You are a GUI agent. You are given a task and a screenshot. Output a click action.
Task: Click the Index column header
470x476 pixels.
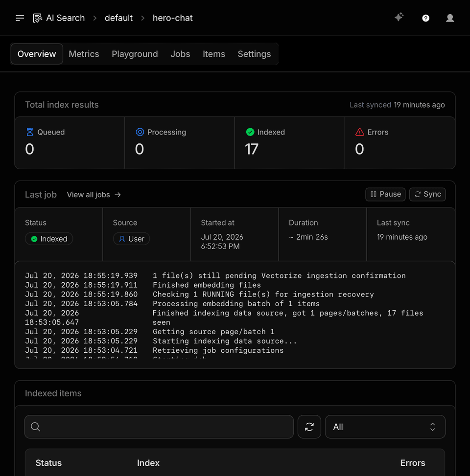coord(148,463)
